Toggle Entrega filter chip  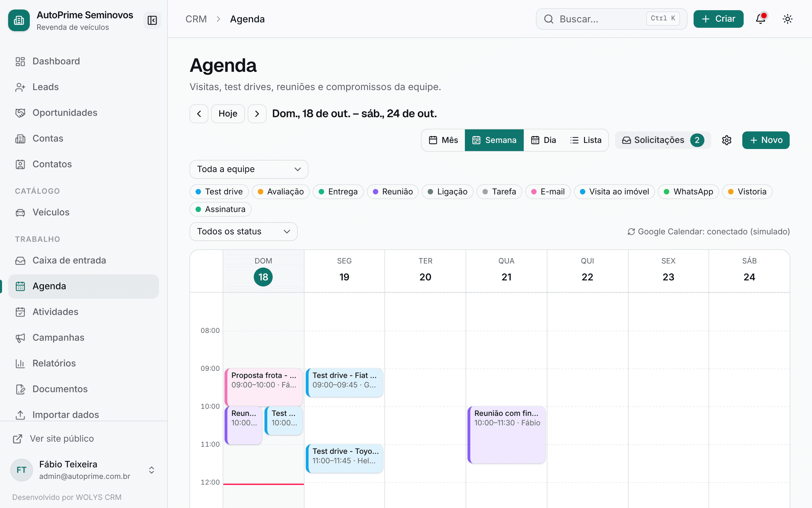coord(338,192)
